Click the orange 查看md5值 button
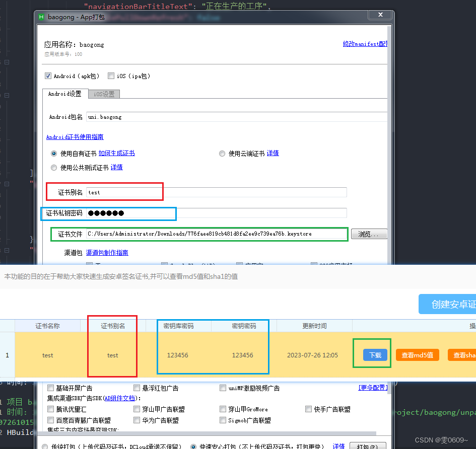 [x=418, y=355]
